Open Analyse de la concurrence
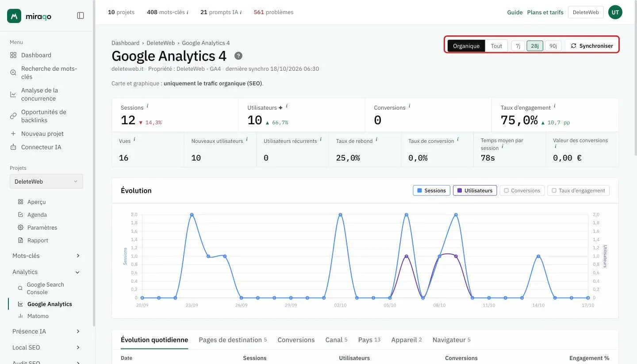Image resolution: width=637 pixels, height=364 pixels. click(44, 94)
